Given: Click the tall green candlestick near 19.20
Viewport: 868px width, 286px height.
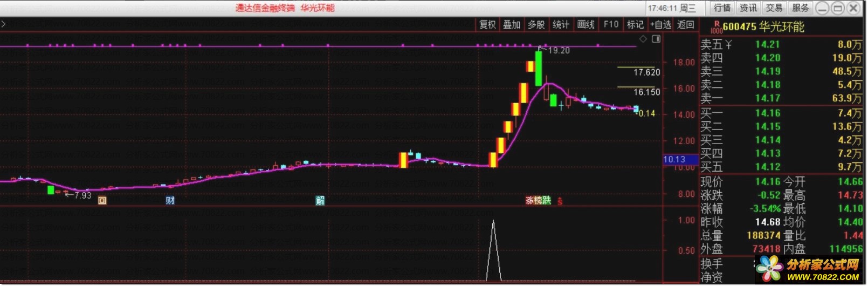Looking at the screenshot, I should point(538,69).
